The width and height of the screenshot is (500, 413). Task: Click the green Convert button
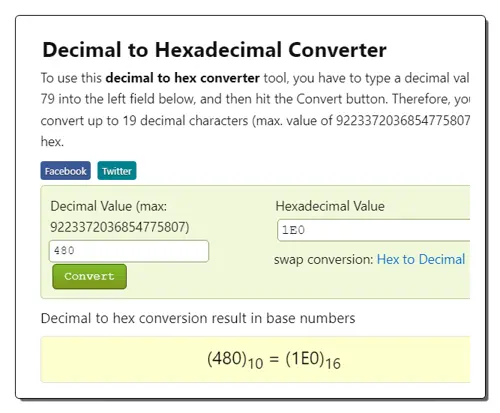[89, 276]
